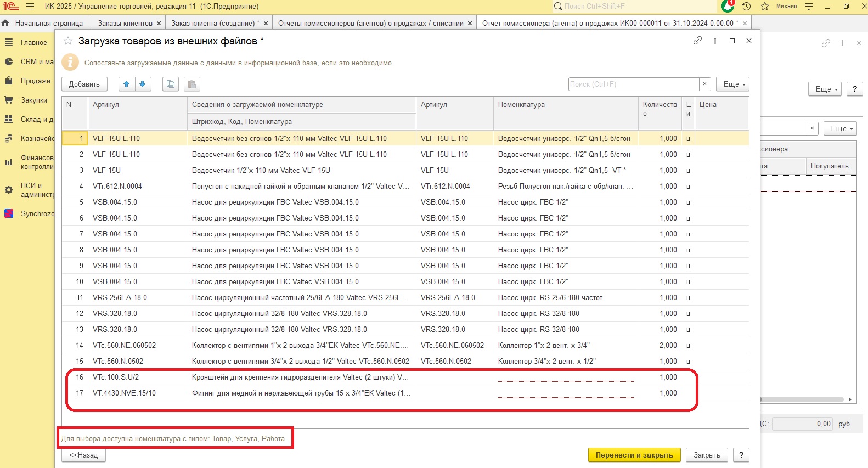Get link to this form
868x468 pixels.
pyautogui.click(x=697, y=41)
